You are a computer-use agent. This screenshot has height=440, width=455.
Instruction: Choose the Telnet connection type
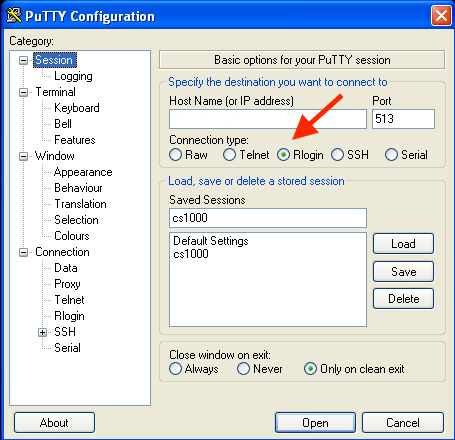click(x=229, y=155)
